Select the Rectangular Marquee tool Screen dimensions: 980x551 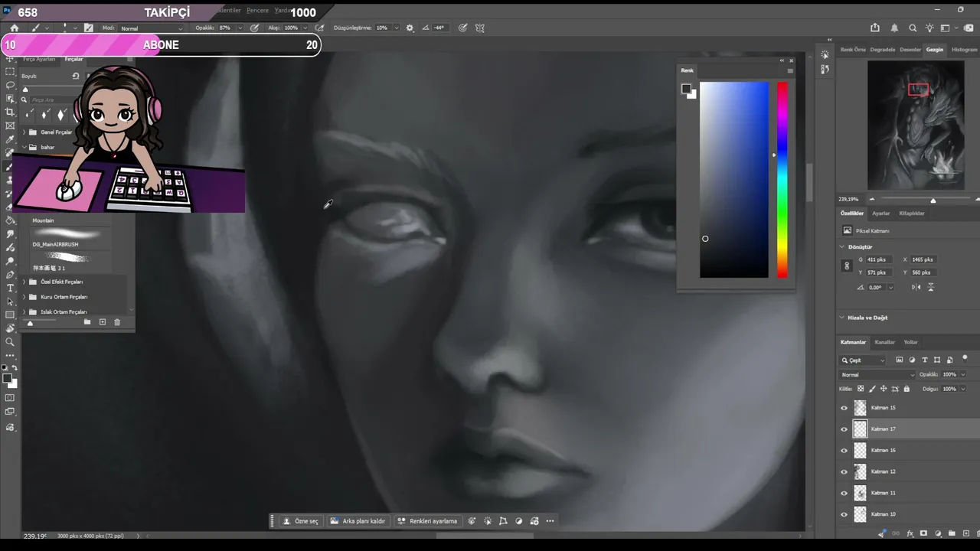click(x=10, y=71)
